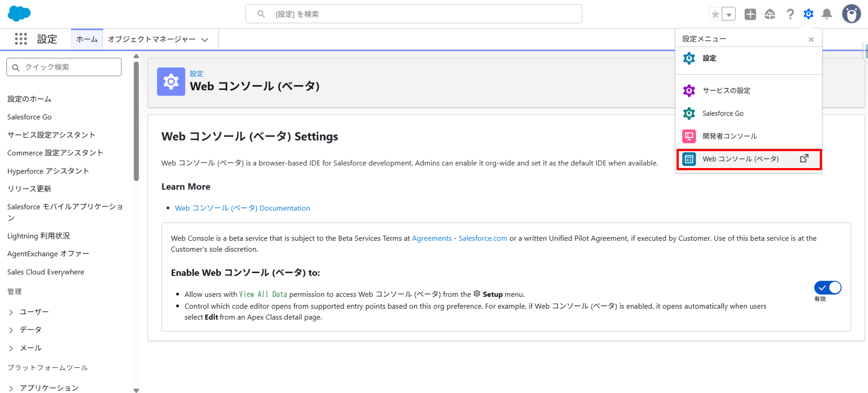The width and height of the screenshot is (868, 393).
Task: Open サービス設定アシスタント
Action: click(x=51, y=135)
